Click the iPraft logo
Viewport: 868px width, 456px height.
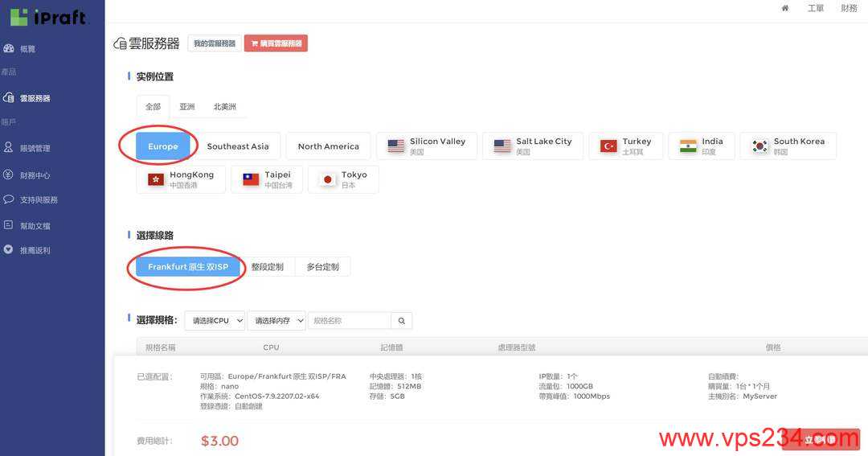point(48,17)
